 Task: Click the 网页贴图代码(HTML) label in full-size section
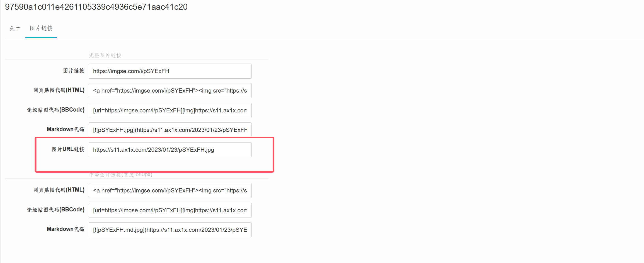[x=59, y=90]
